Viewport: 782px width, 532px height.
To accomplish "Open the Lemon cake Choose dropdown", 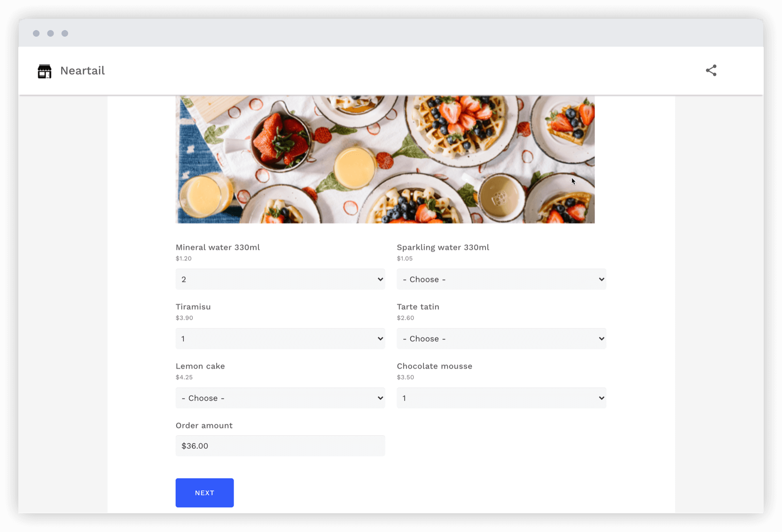I will pyautogui.click(x=280, y=398).
